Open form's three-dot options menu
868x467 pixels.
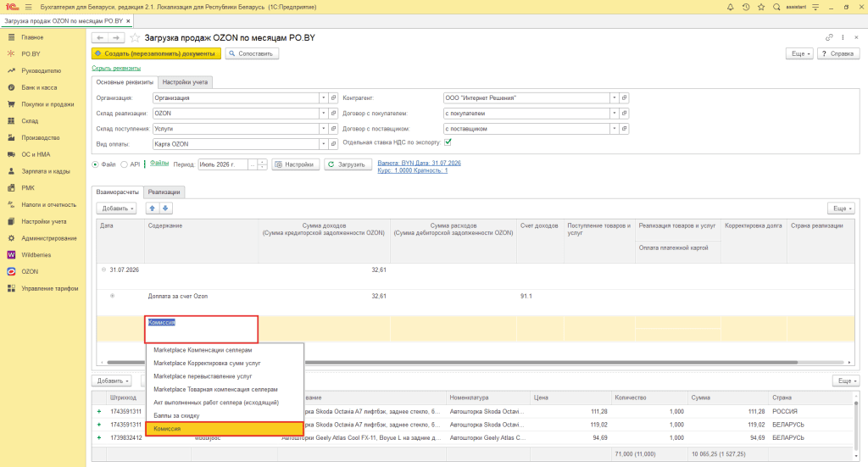point(843,37)
